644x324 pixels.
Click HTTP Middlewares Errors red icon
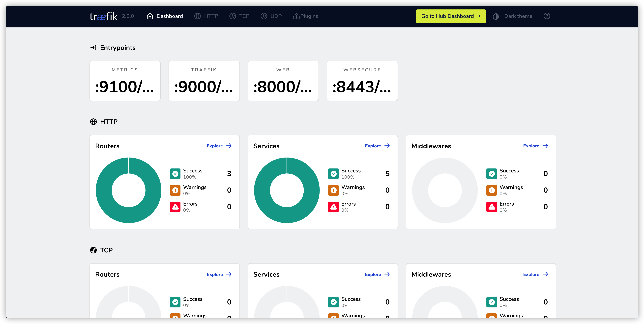[492, 207]
